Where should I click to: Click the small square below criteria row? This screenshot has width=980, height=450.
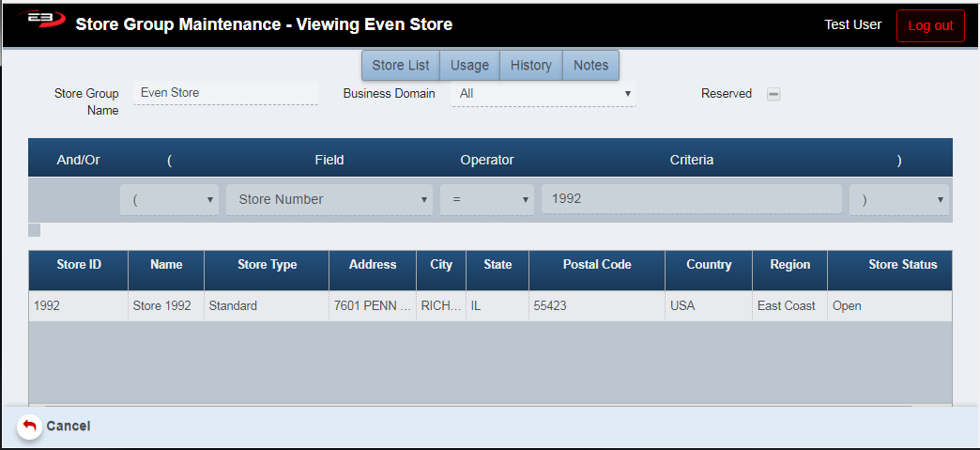pyautogui.click(x=35, y=230)
